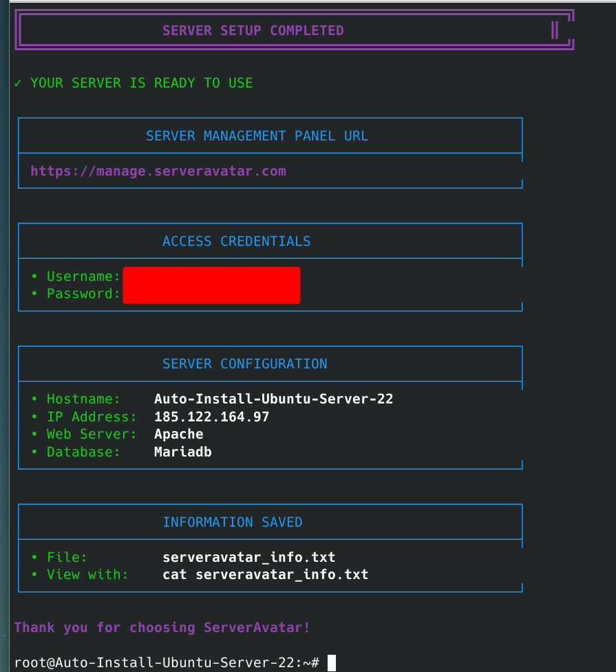Click the Username label

(83, 276)
